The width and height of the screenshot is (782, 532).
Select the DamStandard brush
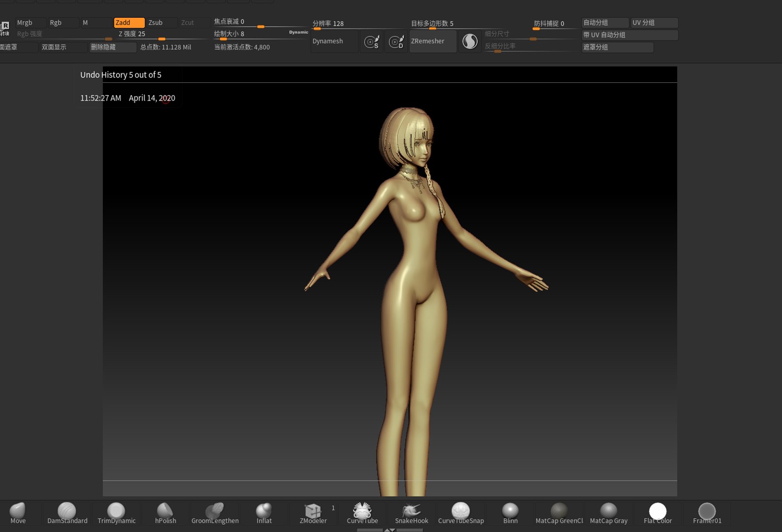click(67, 512)
